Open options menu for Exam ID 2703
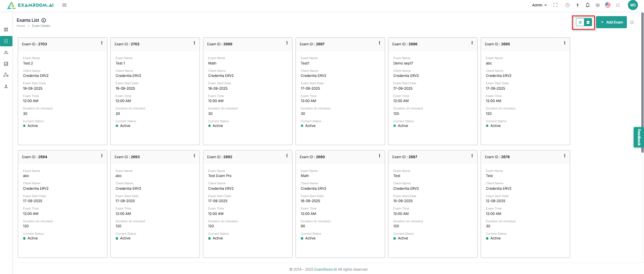The width and height of the screenshot is (644, 274). coord(102,43)
